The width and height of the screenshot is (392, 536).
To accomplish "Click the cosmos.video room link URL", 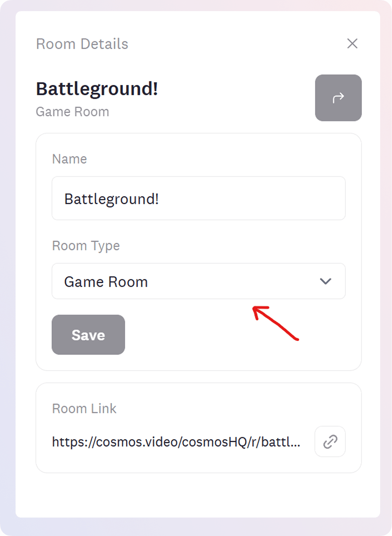I will coord(176,442).
